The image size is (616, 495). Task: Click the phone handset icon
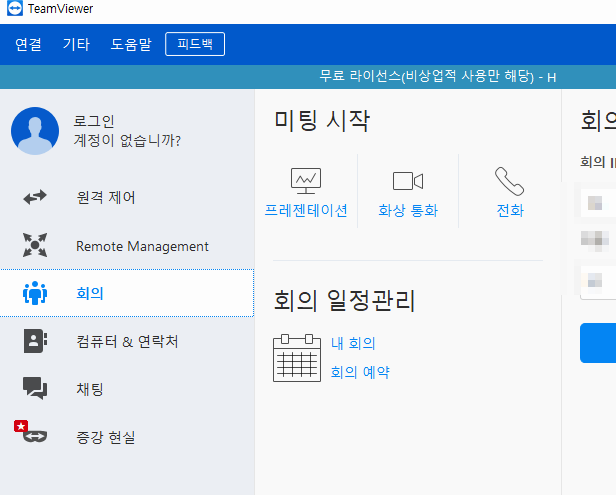click(509, 181)
